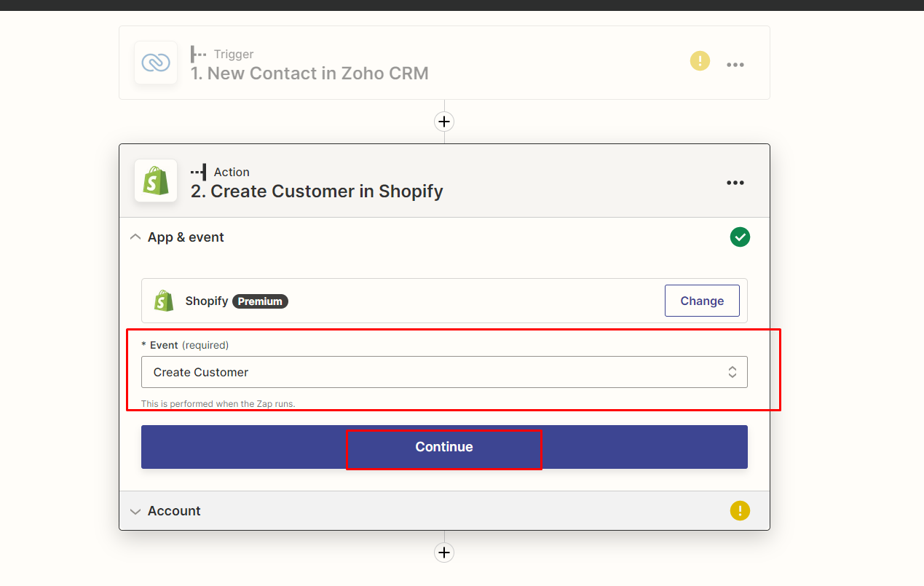Add a step between trigger and action

pyautogui.click(x=444, y=122)
